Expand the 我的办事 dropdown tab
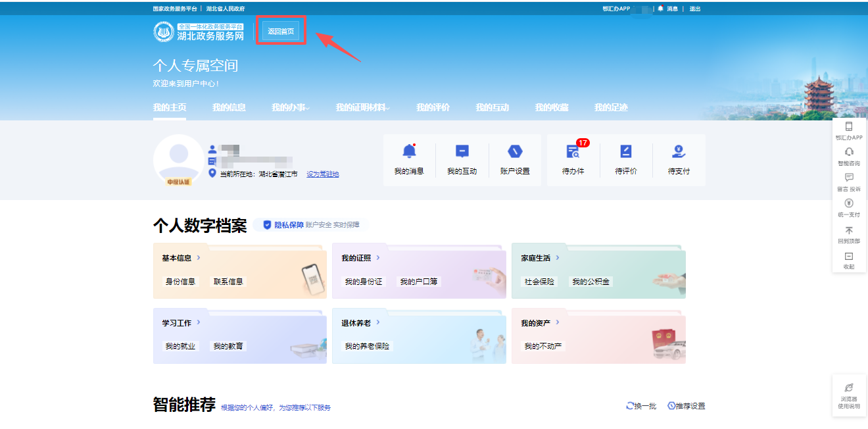 (291, 107)
